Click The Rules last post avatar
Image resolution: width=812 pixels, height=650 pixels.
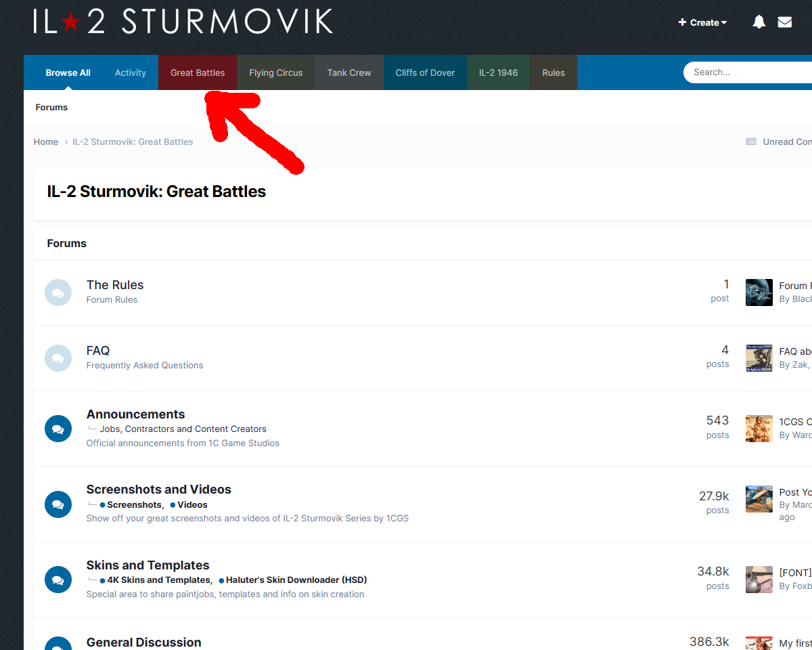coord(759,292)
